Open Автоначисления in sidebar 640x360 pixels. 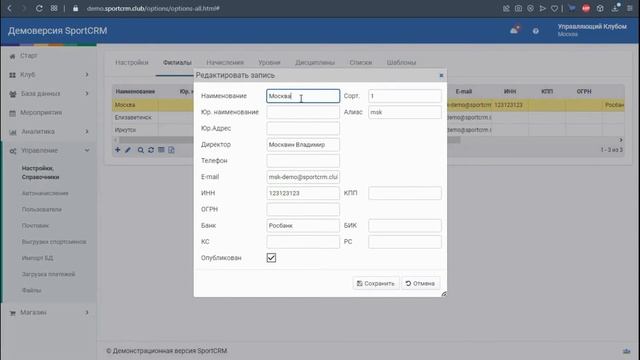pyautogui.click(x=45, y=193)
